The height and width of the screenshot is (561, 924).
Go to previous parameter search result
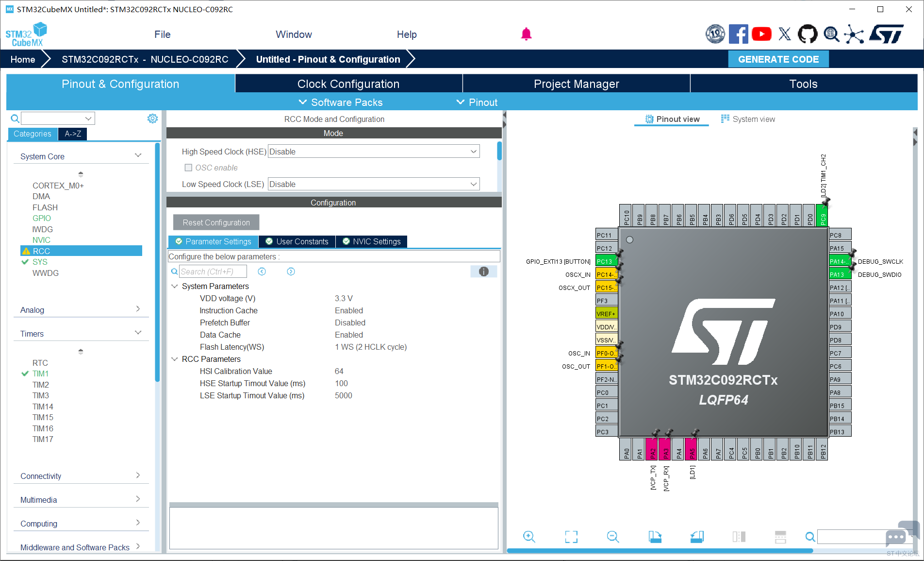click(262, 272)
